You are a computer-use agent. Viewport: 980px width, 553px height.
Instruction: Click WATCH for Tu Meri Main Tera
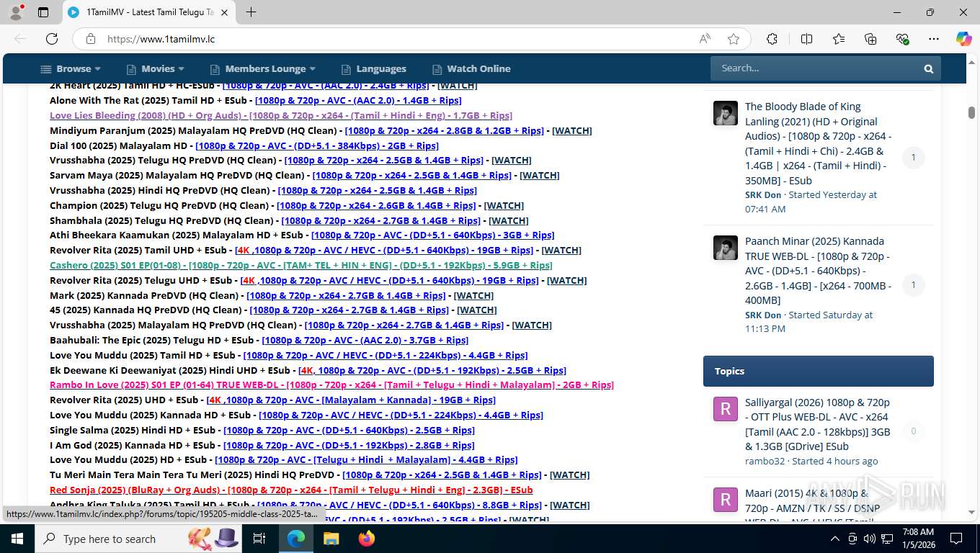pos(570,475)
